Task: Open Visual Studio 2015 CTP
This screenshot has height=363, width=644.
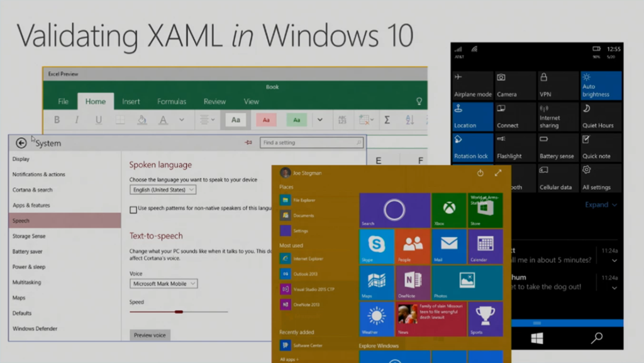Action: tap(314, 289)
